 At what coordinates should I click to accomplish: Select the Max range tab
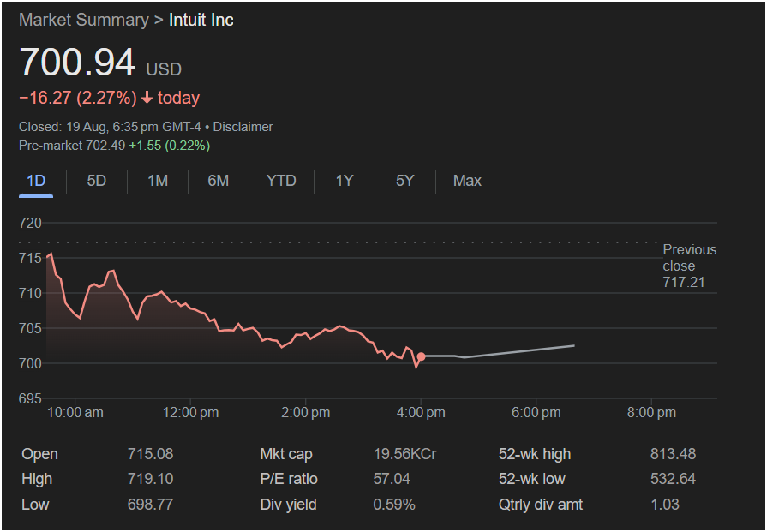point(467,181)
